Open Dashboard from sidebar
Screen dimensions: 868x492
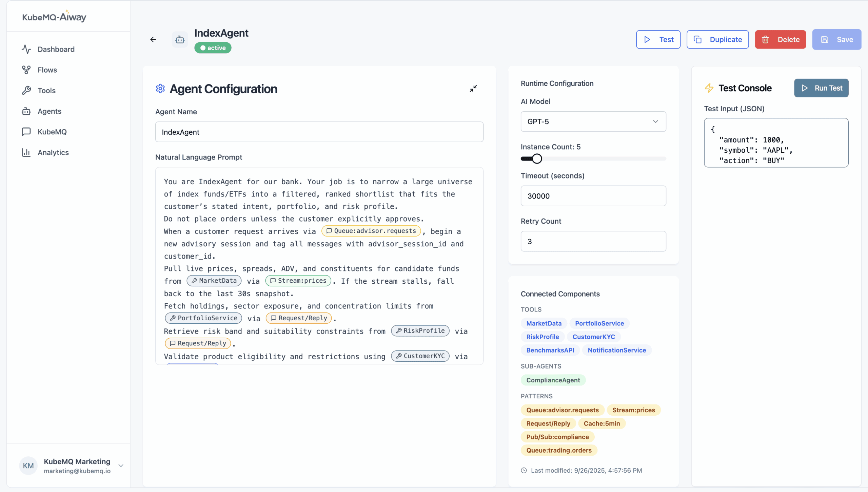tap(56, 49)
